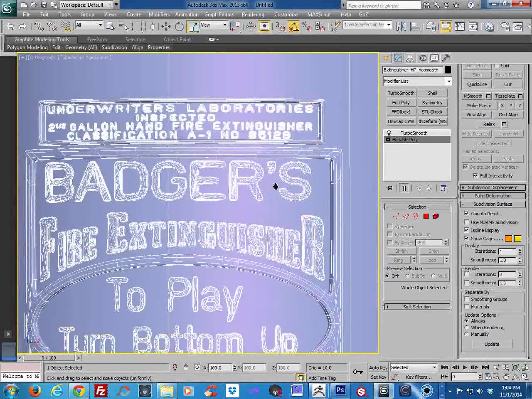This screenshot has height=399, width=532.
Task: Select the Select and Rotate tool
Action: tap(179, 26)
